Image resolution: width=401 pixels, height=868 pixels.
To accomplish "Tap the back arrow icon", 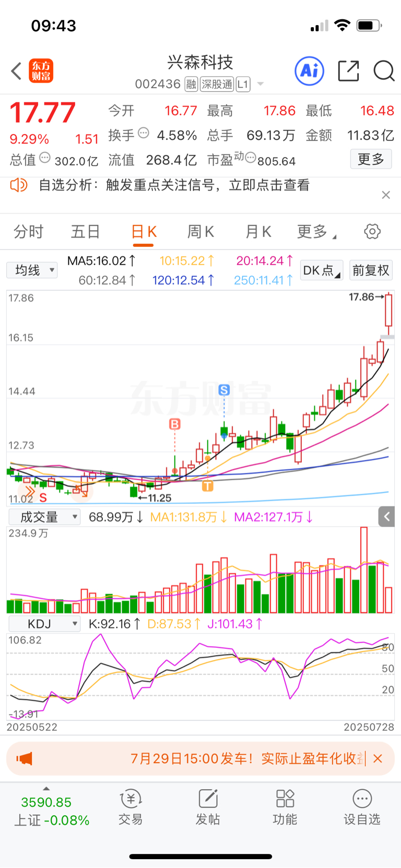I will pos(16,71).
